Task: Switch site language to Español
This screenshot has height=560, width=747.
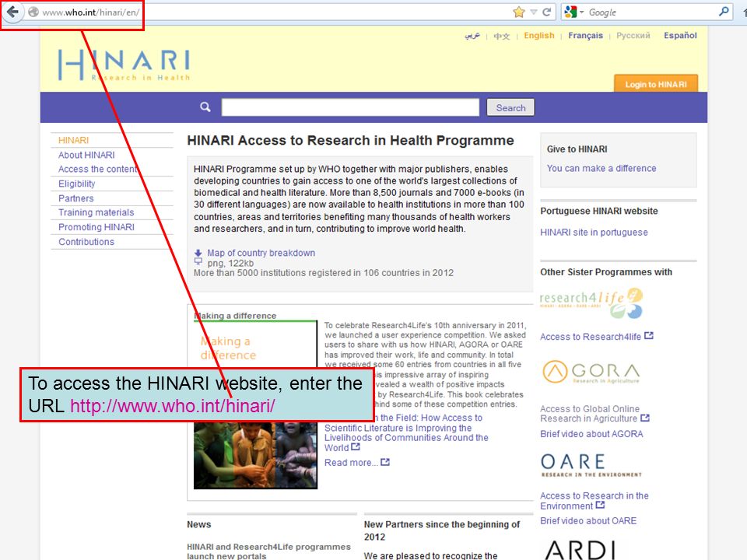Action: tap(680, 35)
